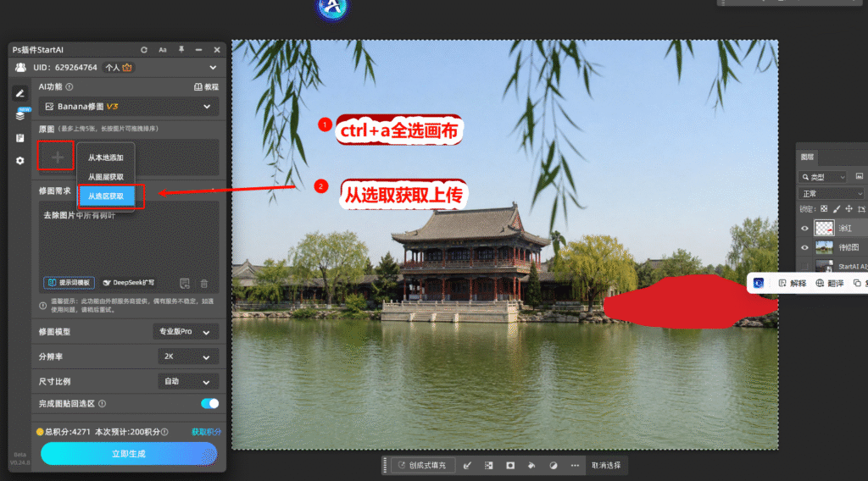Click the copy icon in floating bar

[x=857, y=283]
